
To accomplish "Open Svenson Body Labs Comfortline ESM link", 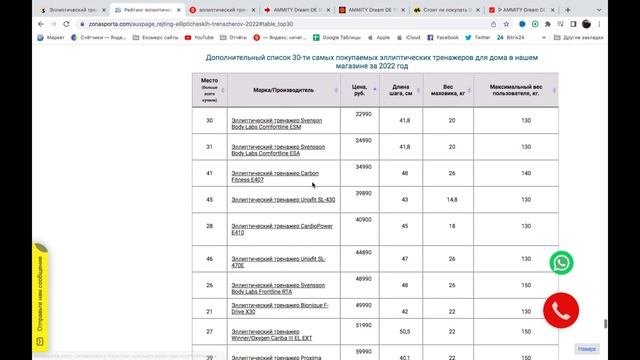I will click(x=277, y=124).
